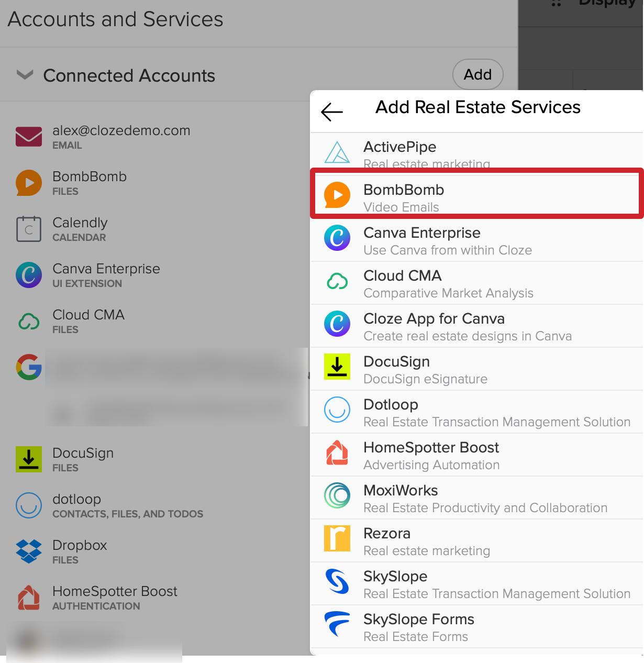The height and width of the screenshot is (663, 644).
Task: Click the Cloze App for Canva icon
Action: (337, 324)
